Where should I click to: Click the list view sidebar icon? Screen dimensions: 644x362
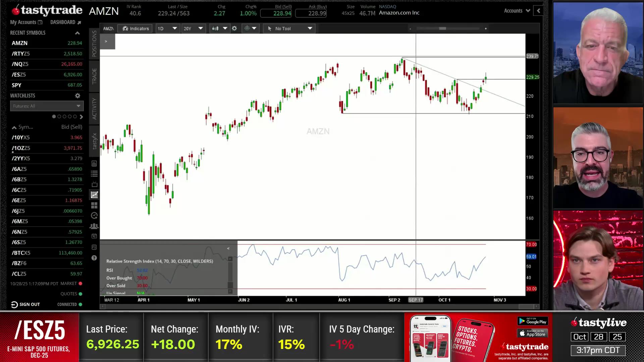(94, 174)
